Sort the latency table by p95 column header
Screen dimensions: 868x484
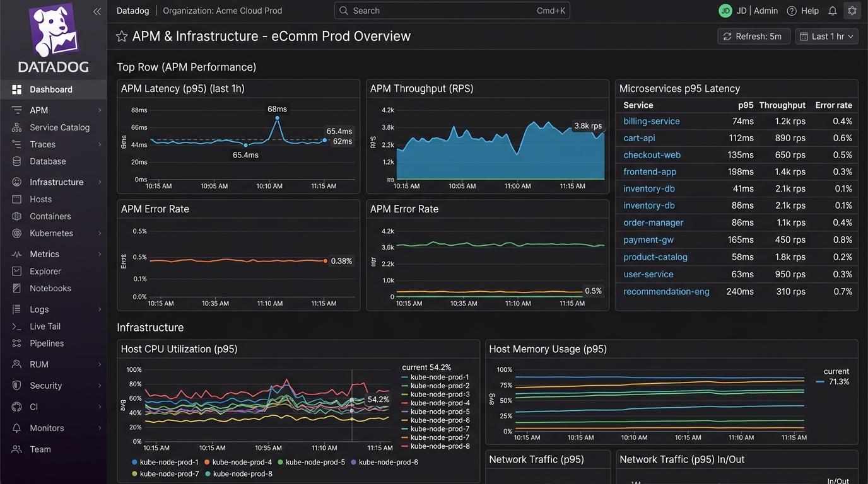pos(746,105)
